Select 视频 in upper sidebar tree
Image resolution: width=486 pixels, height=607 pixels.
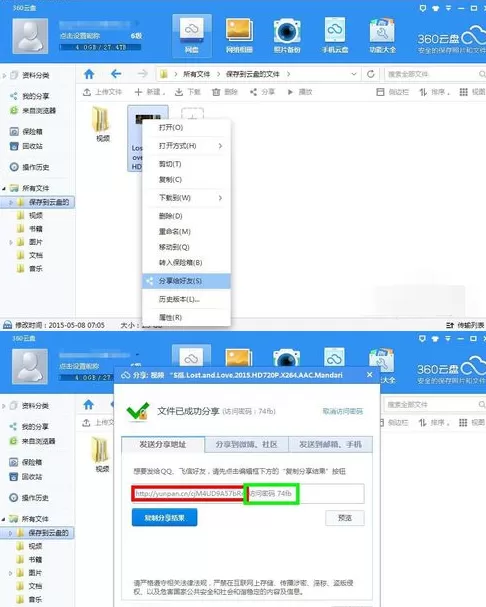[30, 215]
